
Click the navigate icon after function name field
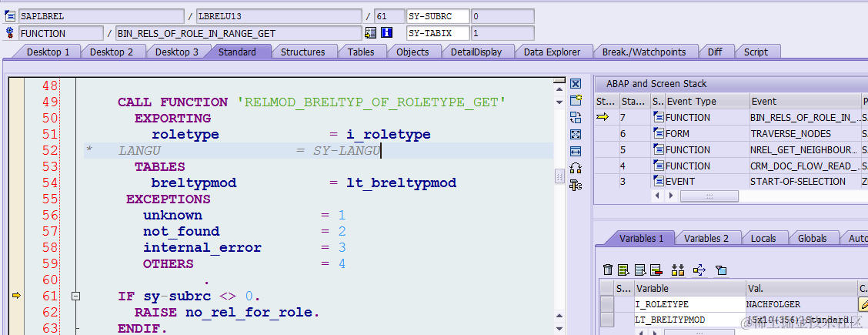[370, 33]
